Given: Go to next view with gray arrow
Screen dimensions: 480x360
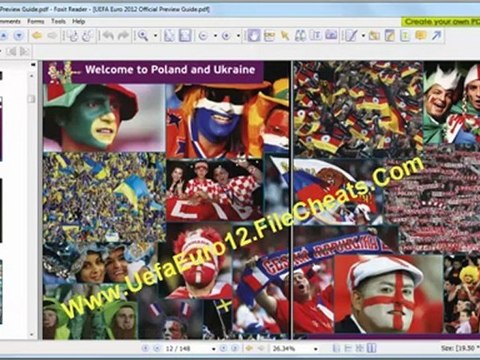Looking at the screenshot, I should [x=52, y=35].
